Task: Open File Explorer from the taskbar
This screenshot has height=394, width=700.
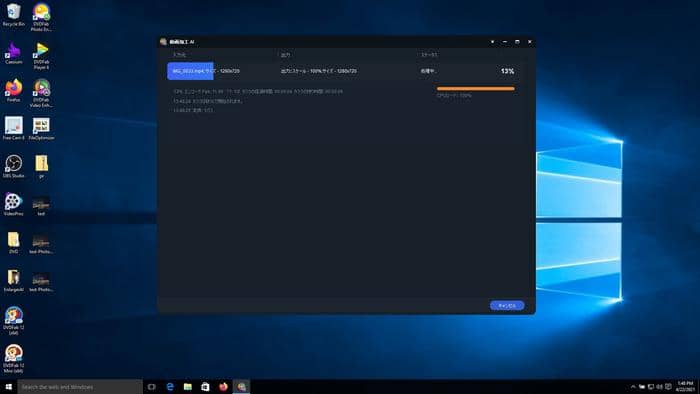Action: (x=188, y=387)
